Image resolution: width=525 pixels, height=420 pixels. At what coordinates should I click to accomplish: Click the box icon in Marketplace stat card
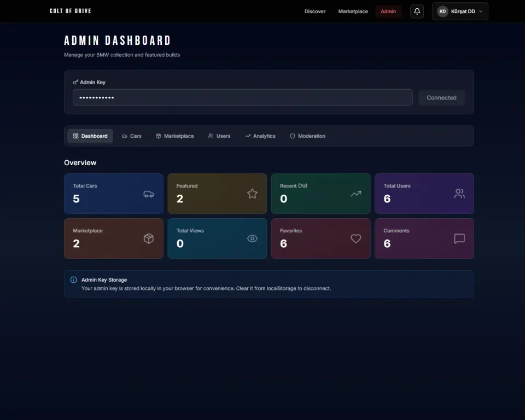point(149,238)
